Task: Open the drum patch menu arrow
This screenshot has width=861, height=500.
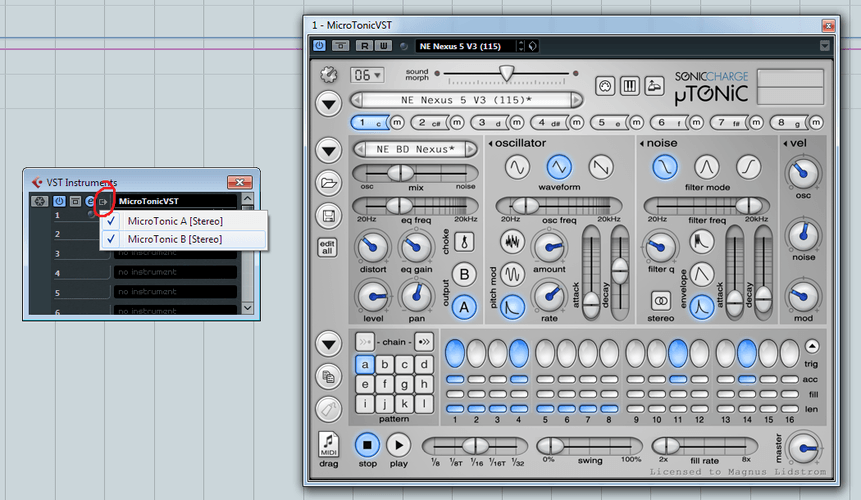Action: (x=328, y=150)
